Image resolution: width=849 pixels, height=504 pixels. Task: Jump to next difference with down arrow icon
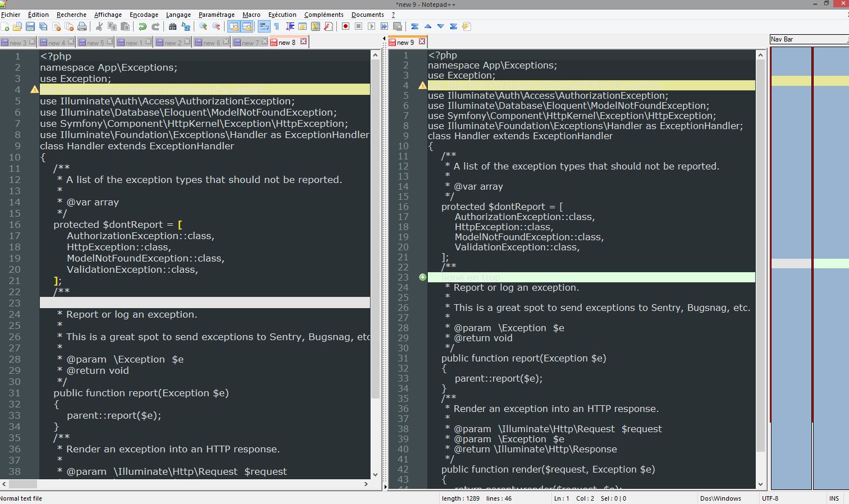click(441, 26)
